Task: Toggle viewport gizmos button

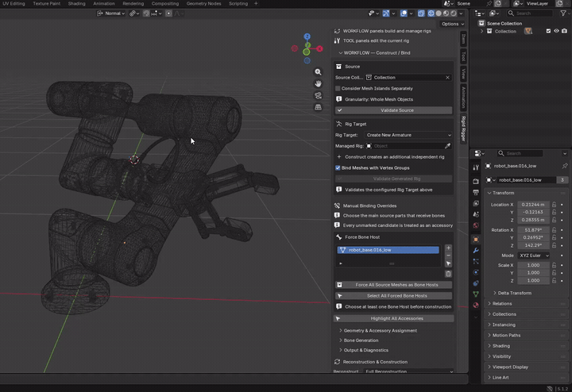Action: point(386,13)
